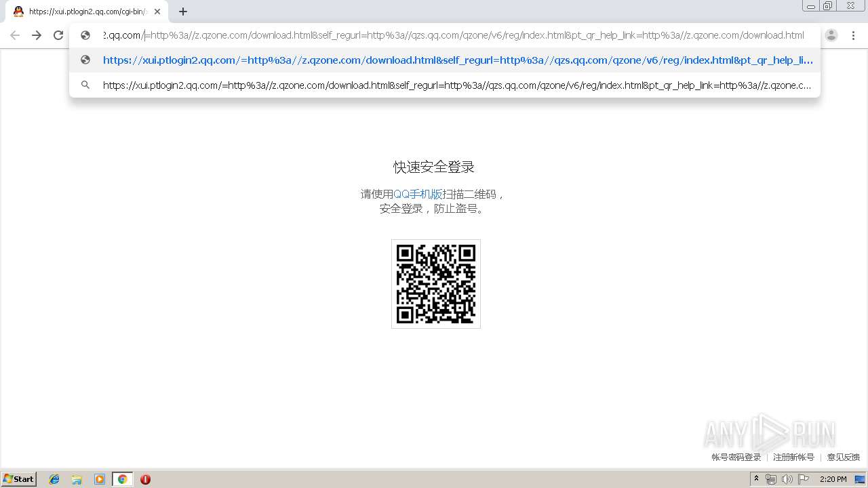Show hidden tray icons arrow
868x488 pixels.
click(757, 479)
